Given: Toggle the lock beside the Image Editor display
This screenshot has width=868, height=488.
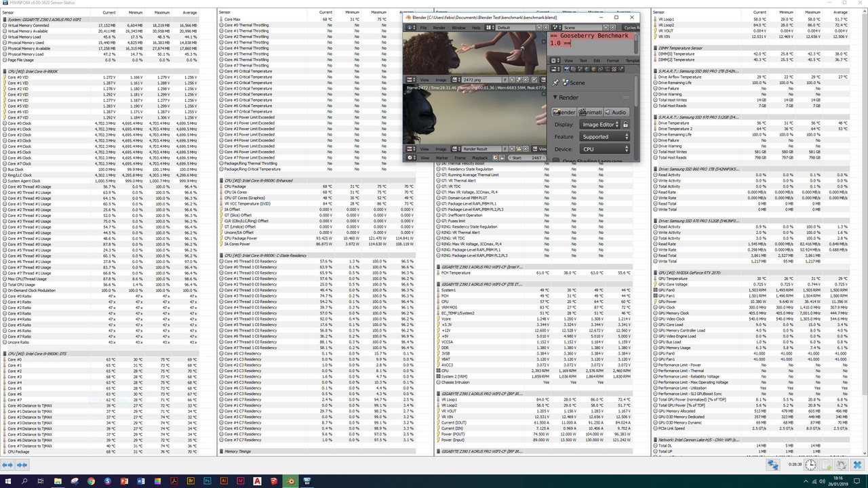Looking at the screenshot, I should [626, 124].
